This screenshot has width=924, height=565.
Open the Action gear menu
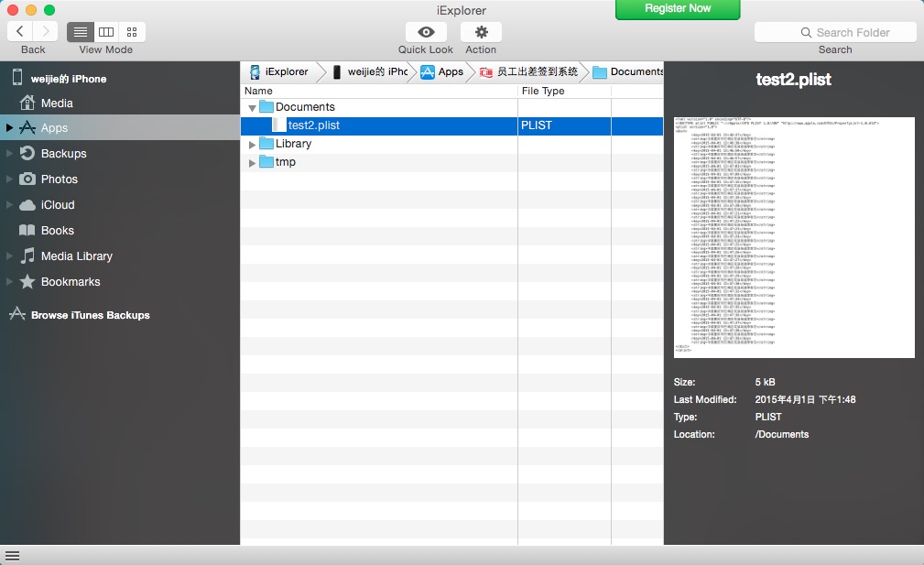pyautogui.click(x=481, y=32)
